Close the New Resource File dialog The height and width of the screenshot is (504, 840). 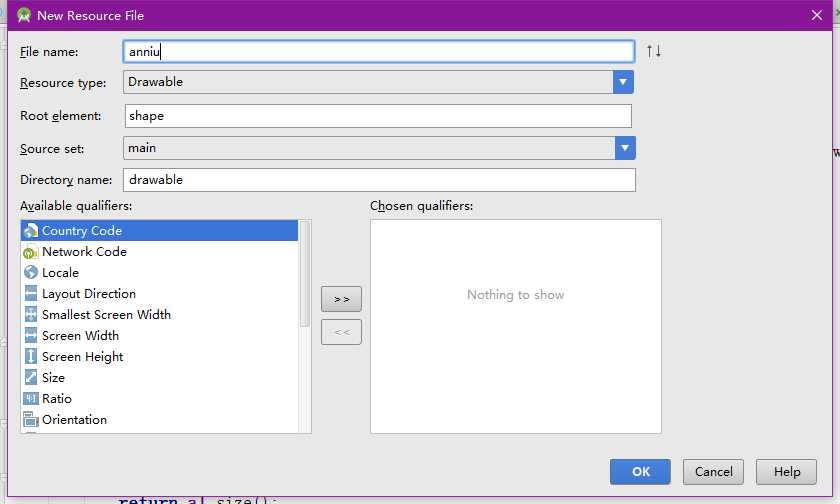pyautogui.click(x=816, y=15)
